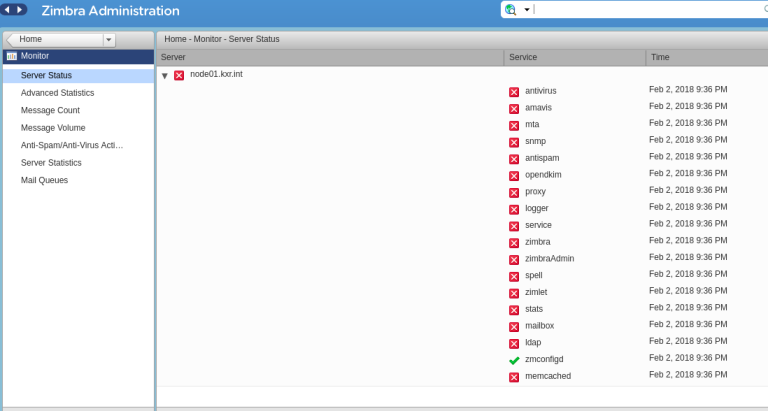768x411 pixels.
Task: Select the snmp service name
Action: click(535, 141)
